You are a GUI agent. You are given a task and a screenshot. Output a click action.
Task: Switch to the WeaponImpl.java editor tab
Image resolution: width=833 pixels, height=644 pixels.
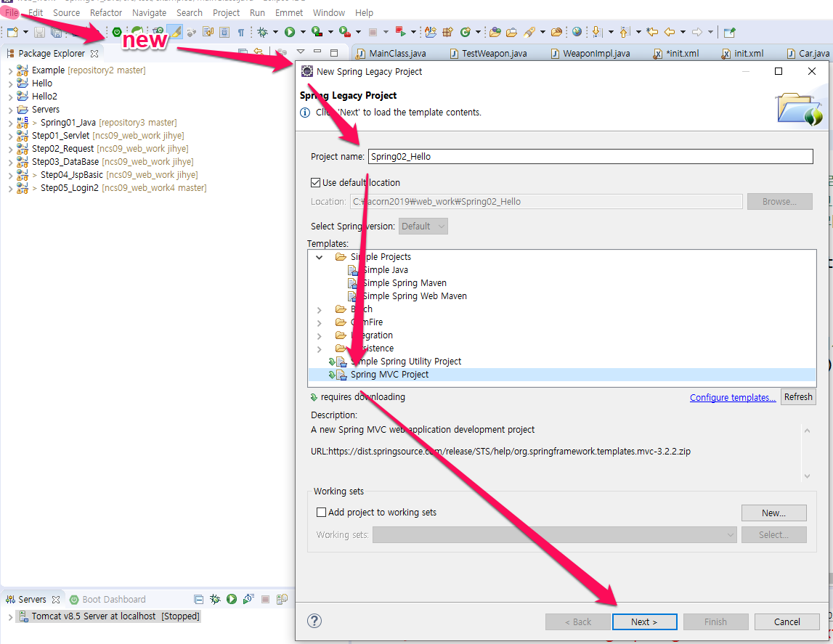point(590,53)
